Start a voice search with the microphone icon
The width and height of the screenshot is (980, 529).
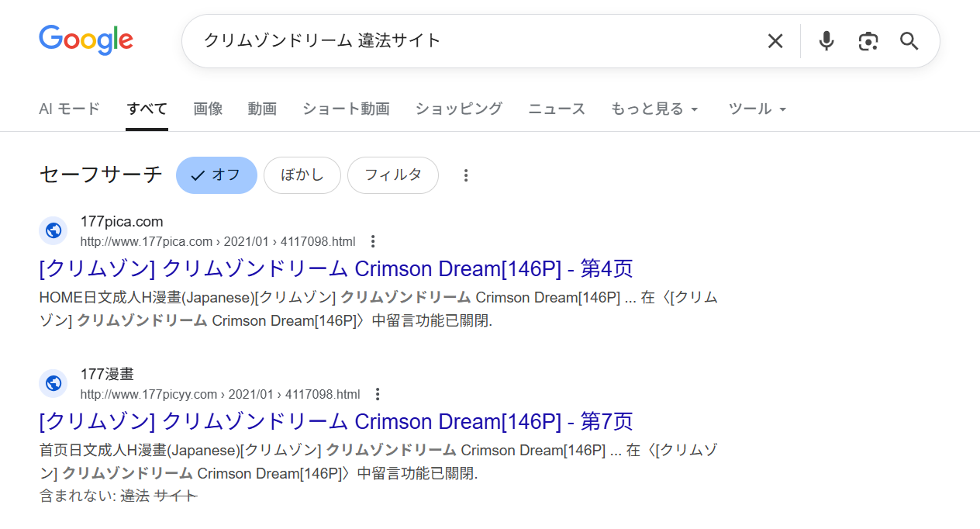tap(826, 40)
